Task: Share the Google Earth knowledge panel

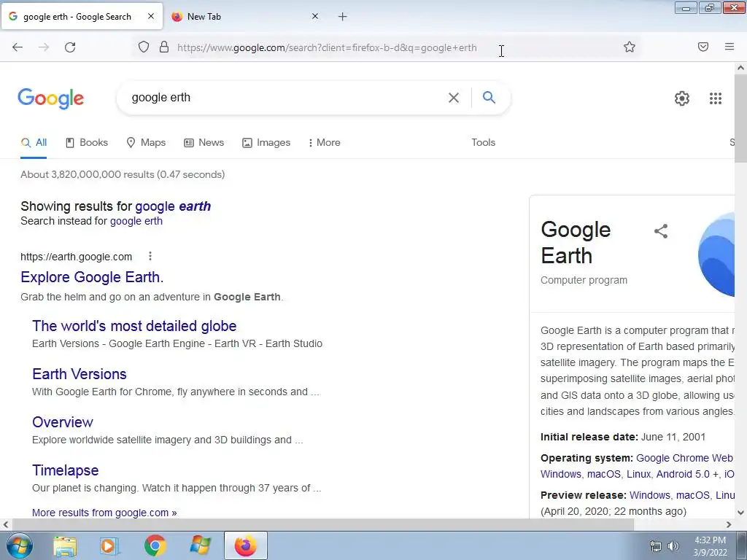Action: click(661, 231)
